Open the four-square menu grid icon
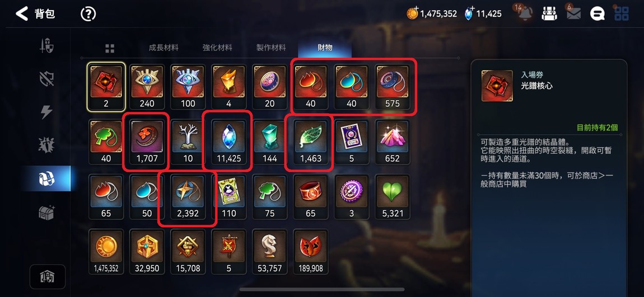The width and height of the screenshot is (644, 297). pos(622,13)
